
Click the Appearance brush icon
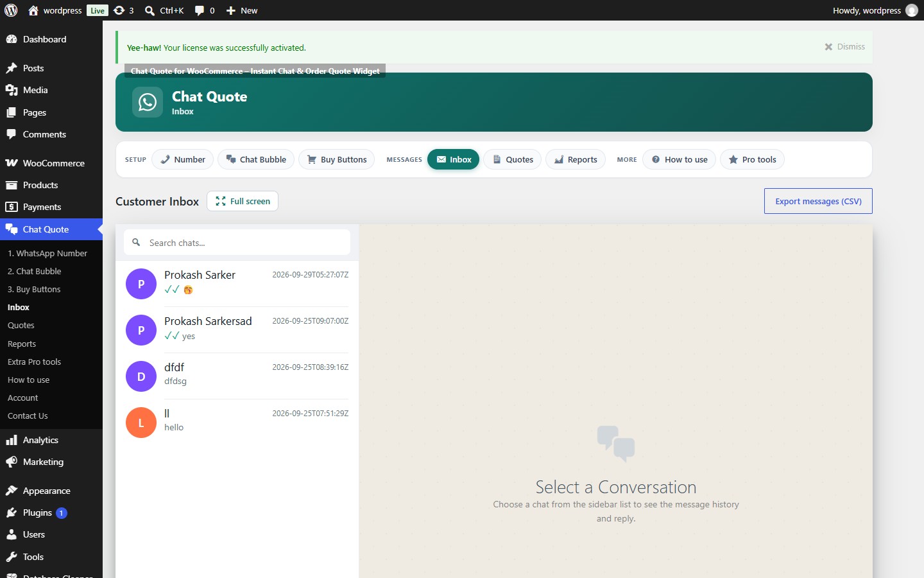[x=12, y=491]
